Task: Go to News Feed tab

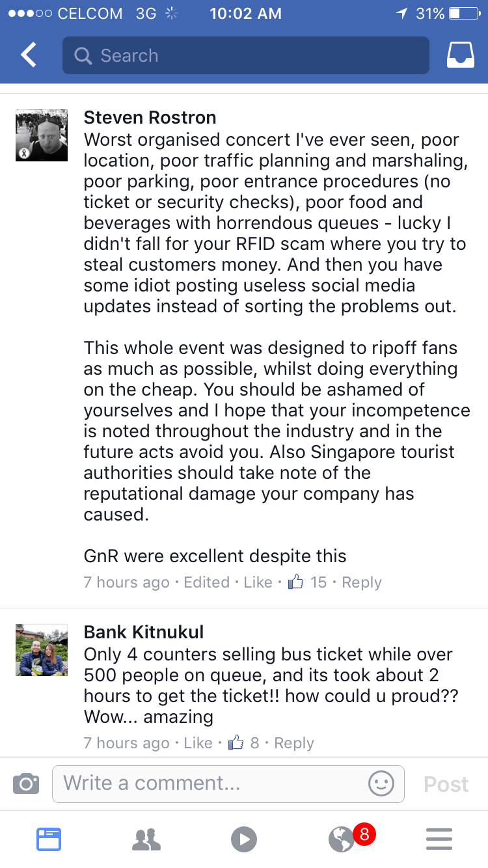Action: (x=48, y=839)
